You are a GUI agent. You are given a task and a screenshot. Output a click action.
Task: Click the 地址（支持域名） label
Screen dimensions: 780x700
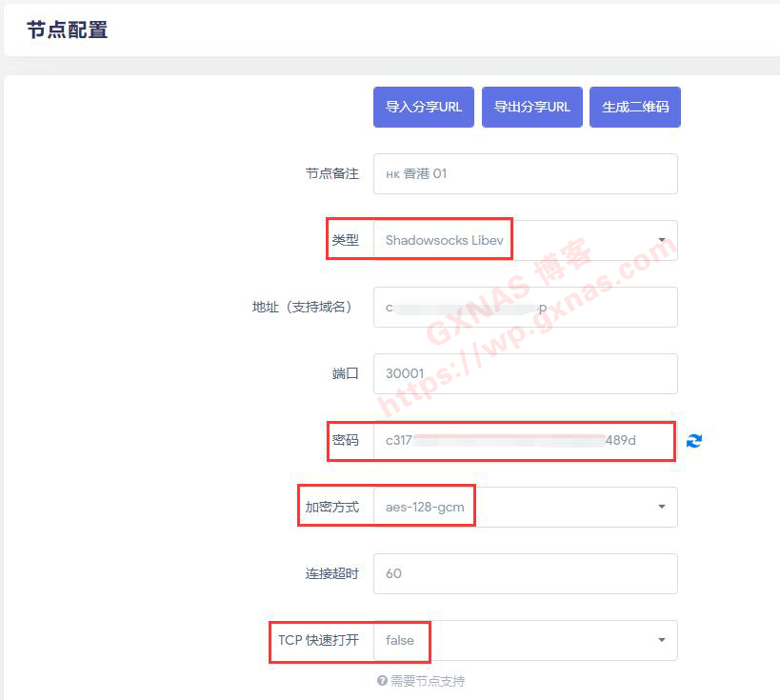(299, 307)
